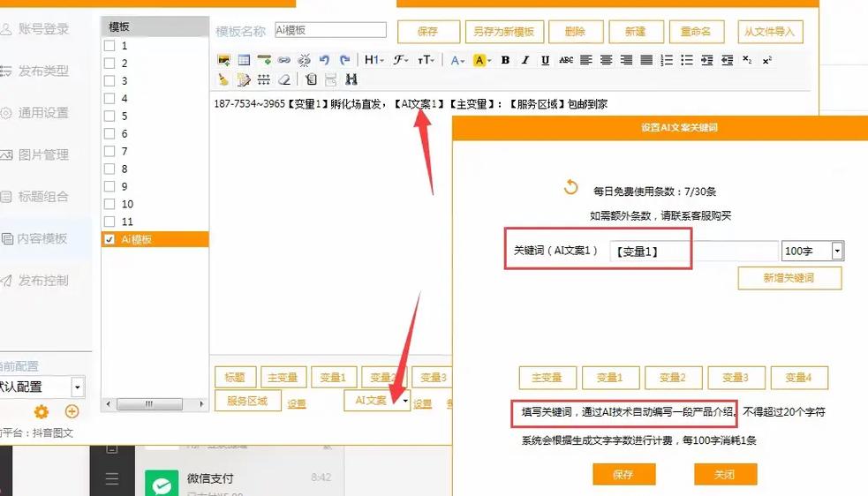Insert a table using the table icon
Image resolution: width=868 pixels, height=496 pixels.
pos(244,60)
